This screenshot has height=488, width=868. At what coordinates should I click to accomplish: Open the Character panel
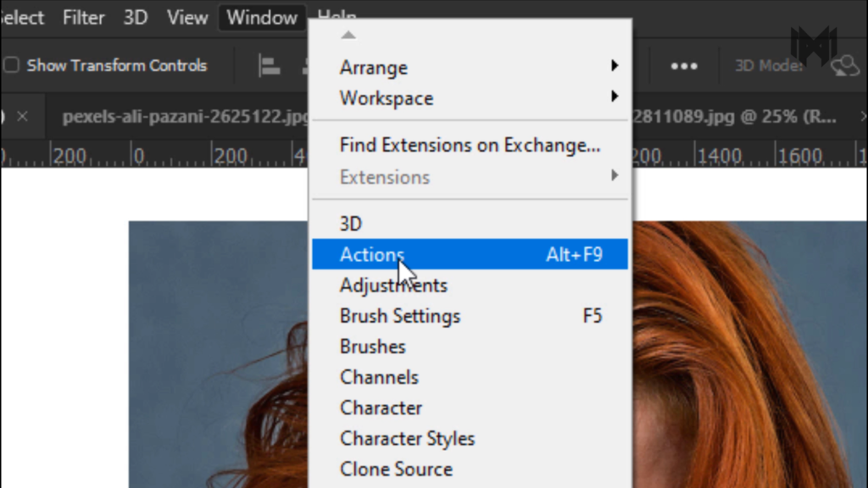470,408
